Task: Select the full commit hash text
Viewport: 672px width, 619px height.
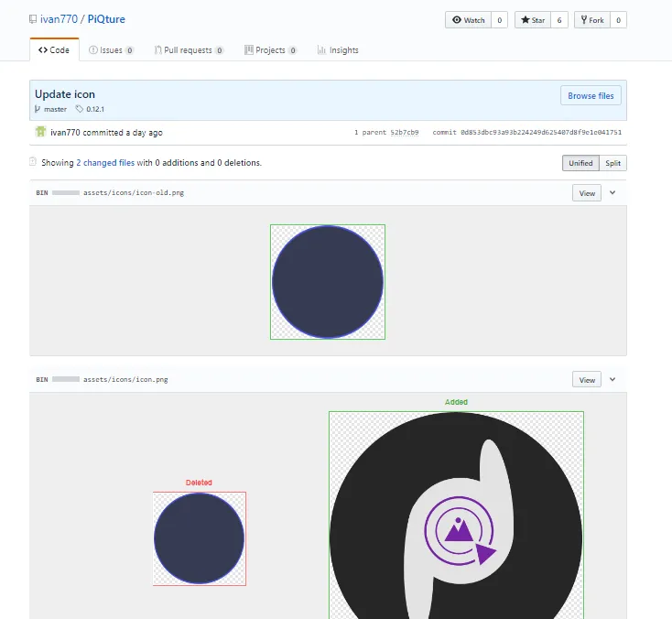Action: 541,133
